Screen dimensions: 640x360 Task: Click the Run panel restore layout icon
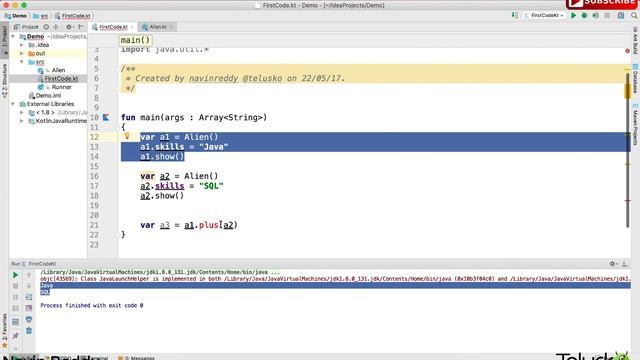16,322
